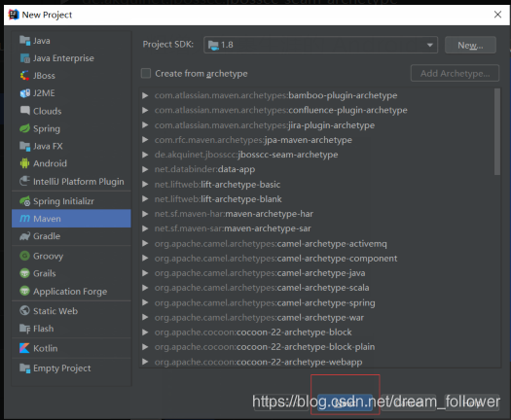The height and width of the screenshot is (420, 511).
Task: Click the SDK folder icon beside 1.8
Action: tap(213, 45)
